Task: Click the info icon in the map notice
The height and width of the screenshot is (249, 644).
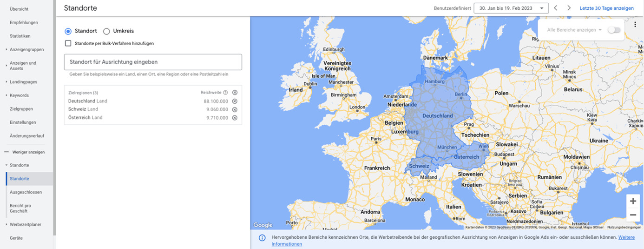Action: [262, 238]
